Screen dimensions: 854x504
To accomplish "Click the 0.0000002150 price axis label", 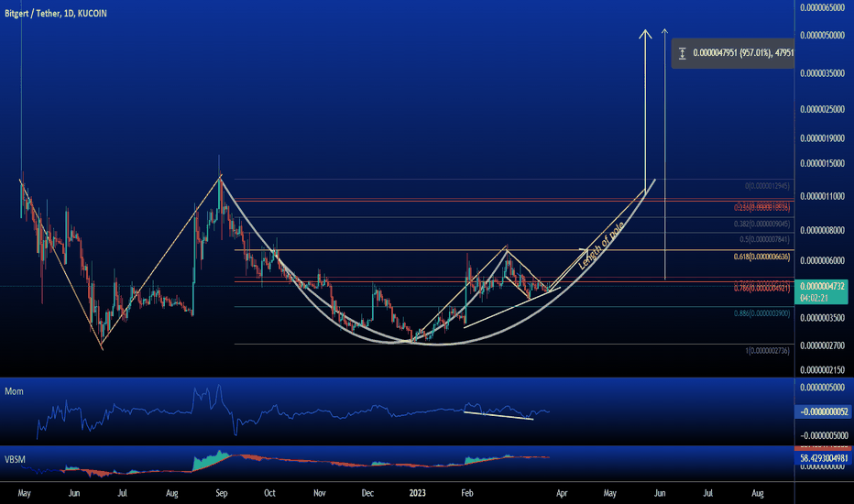I will [x=823, y=370].
